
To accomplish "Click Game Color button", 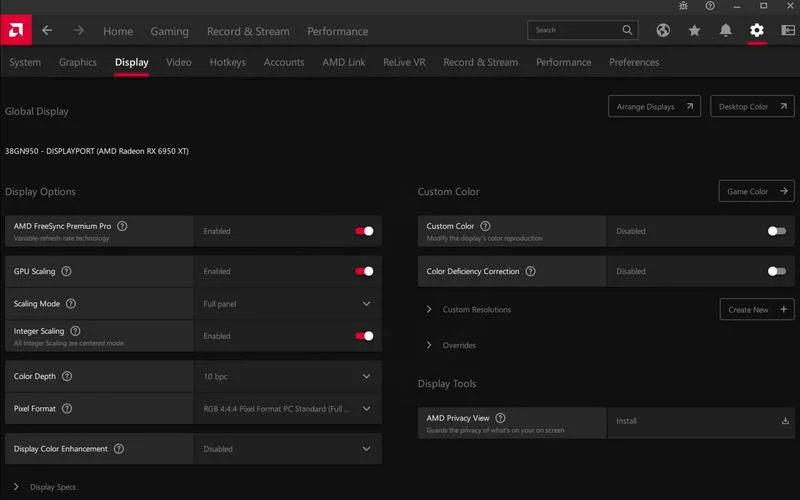I will coord(757,191).
